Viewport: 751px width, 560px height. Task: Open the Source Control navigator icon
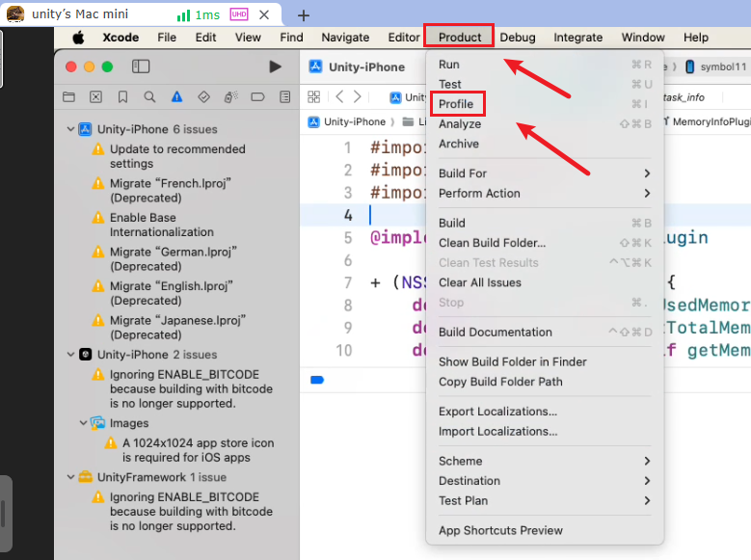[x=95, y=97]
